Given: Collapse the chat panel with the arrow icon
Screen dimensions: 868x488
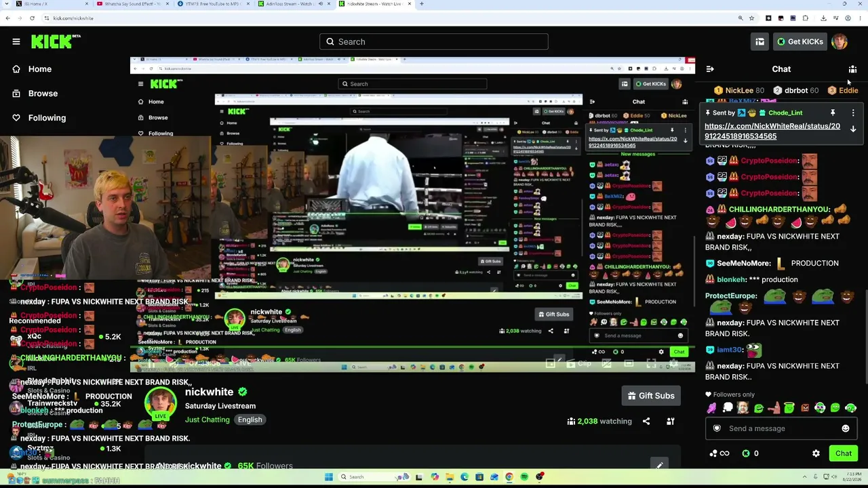Looking at the screenshot, I should pos(710,69).
